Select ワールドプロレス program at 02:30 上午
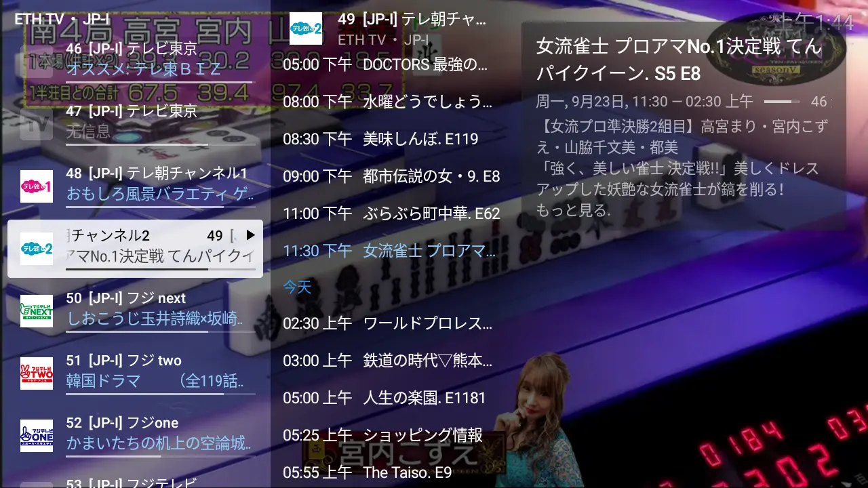868x488 pixels. tap(387, 324)
